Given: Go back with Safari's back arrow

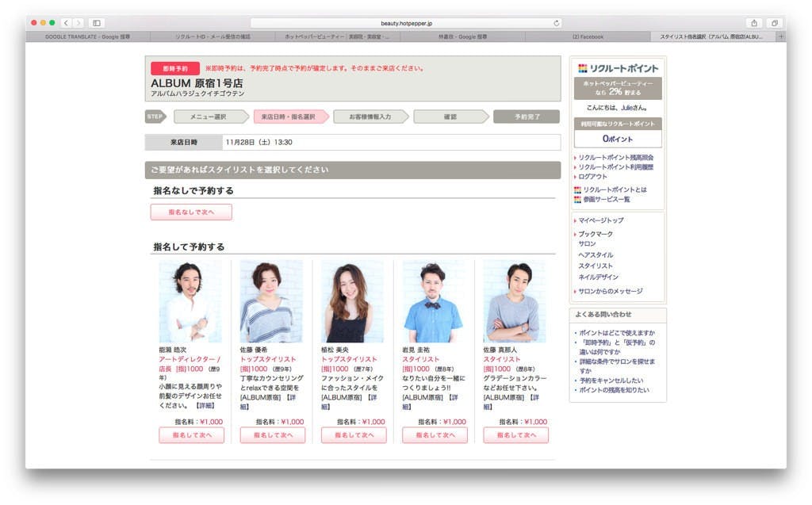Looking at the screenshot, I should [66, 23].
